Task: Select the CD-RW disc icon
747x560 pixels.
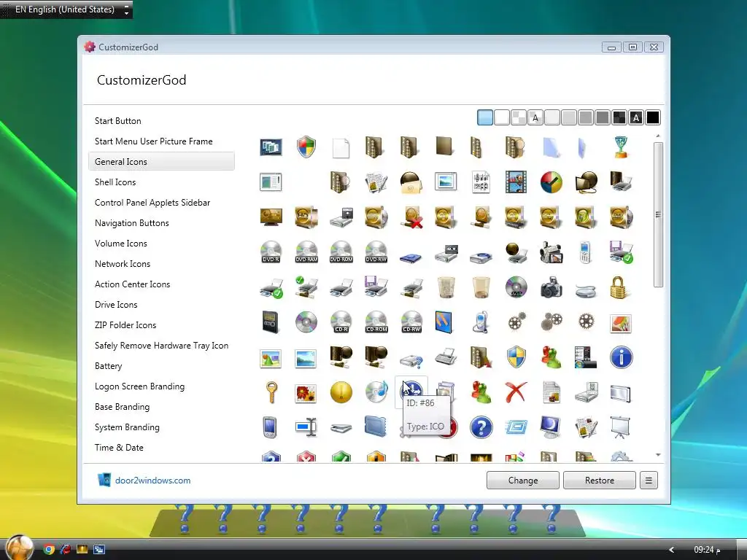Action: coord(411,322)
